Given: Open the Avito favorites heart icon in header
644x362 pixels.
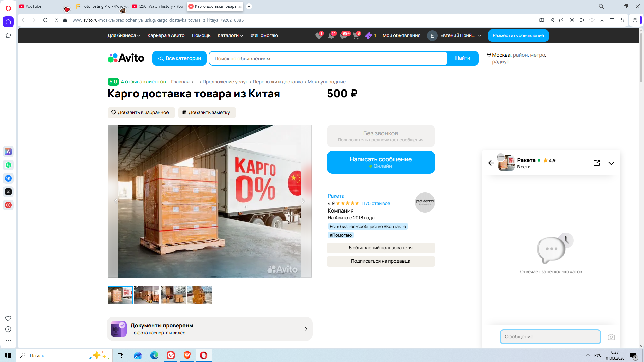Looking at the screenshot, I should click(318, 36).
